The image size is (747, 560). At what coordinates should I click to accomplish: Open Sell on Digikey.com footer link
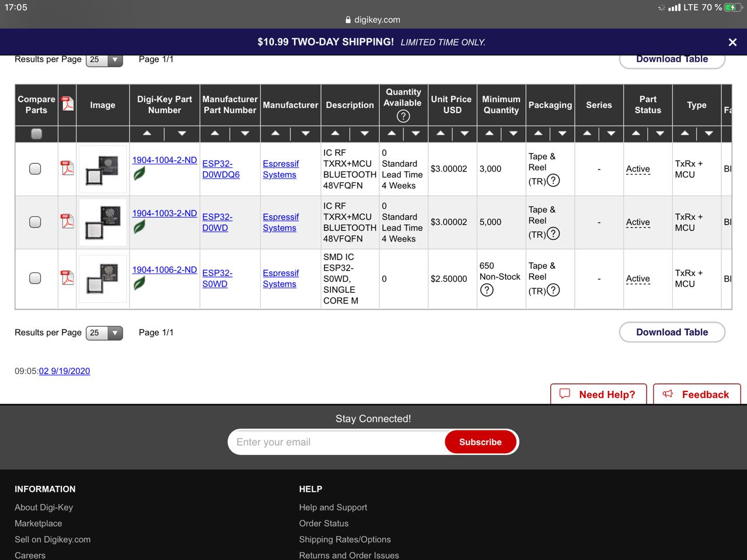(53, 539)
